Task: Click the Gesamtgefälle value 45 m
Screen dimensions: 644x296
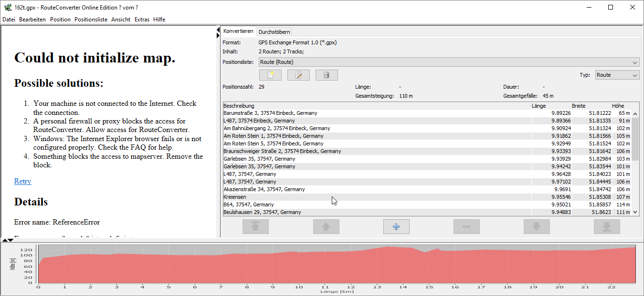Action: tap(549, 96)
